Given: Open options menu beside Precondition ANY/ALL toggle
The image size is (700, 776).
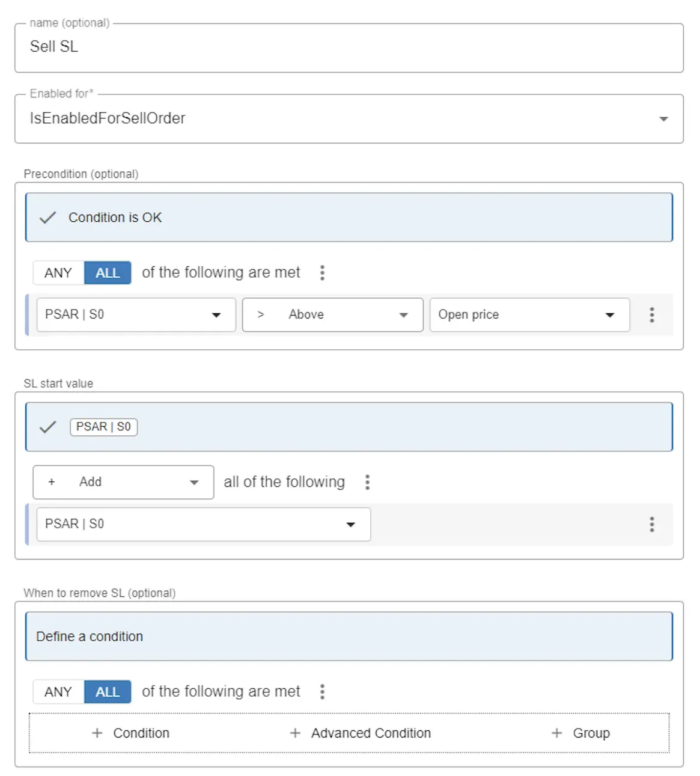Looking at the screenshot, I should click(x=323, y=273).
